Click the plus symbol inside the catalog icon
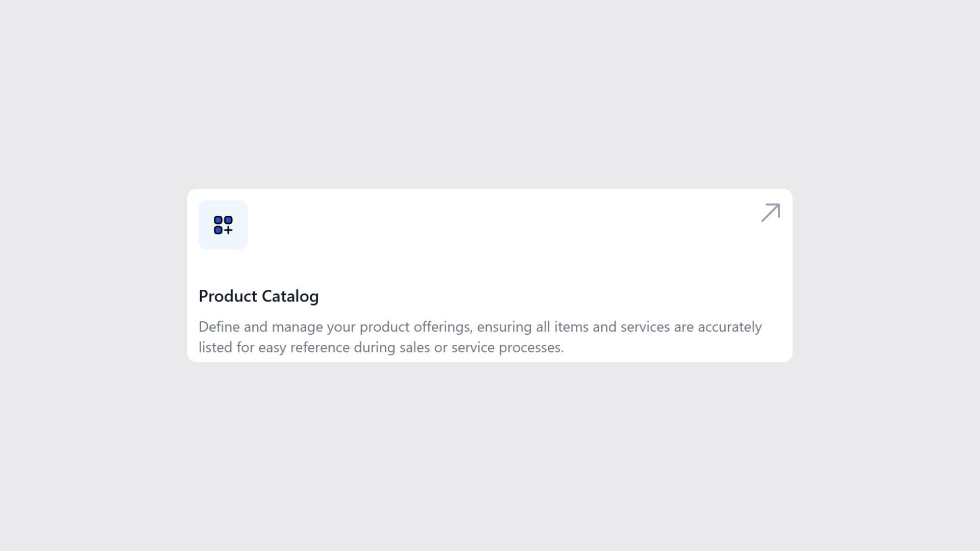The image size is (980, 551). pyautogui.click(x=229, y=231)
